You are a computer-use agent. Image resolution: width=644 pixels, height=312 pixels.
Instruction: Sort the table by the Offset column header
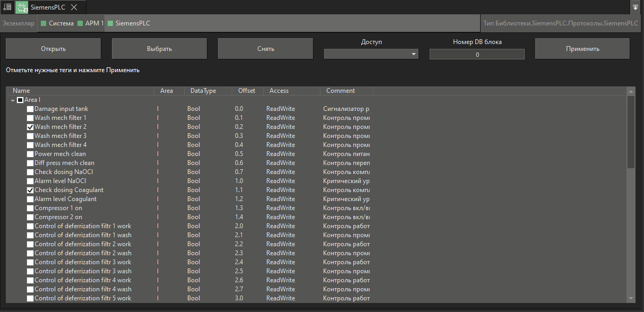(x=247, y=91)
